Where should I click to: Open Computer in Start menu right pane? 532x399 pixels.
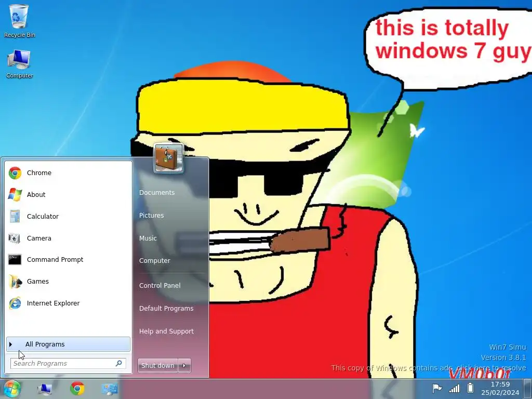(x=155, y=261)
